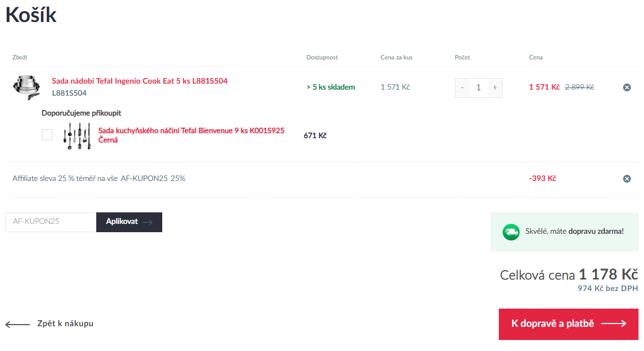Image resolution: width=644 pixels, height=351 pixels.
Task: Apply coupon with the Aplikovat button
Action: tap(129, 222)
